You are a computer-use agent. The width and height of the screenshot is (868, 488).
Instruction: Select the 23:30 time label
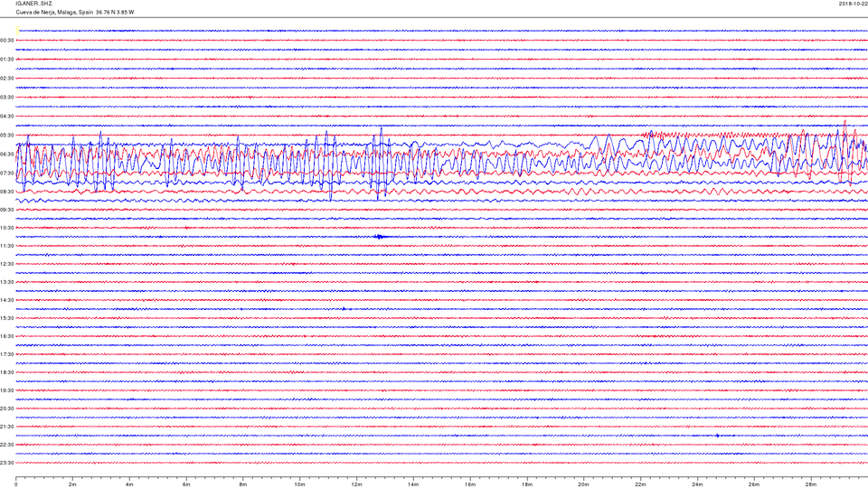pos(6,463)
